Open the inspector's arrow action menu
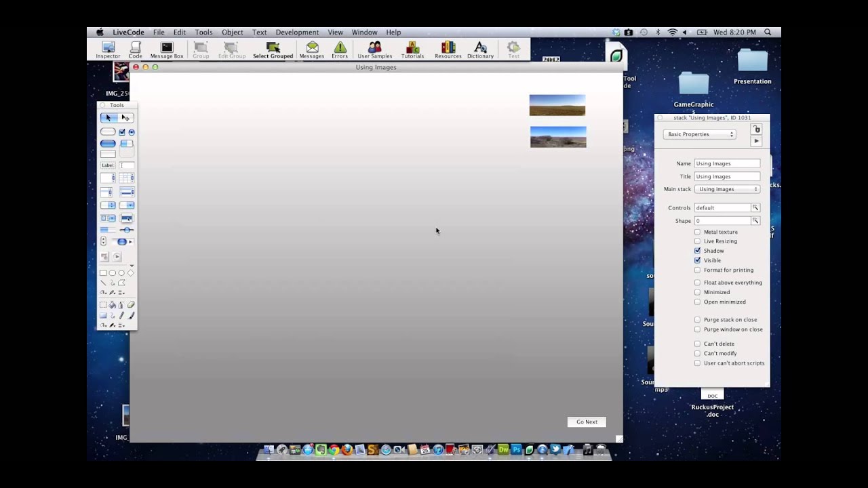Viewport: 868px width, 488px height. [757, 141]
